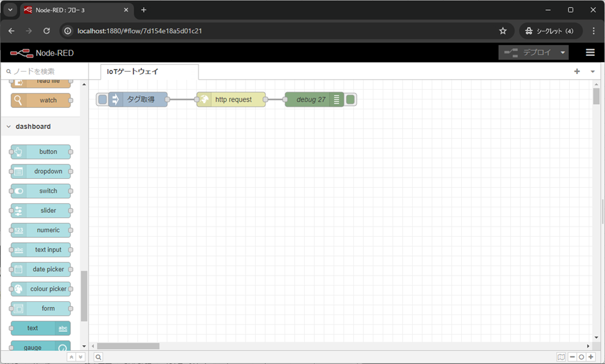Reload the browser page
The width and height of the screenshot is (605, 364).
coord(46,31)
